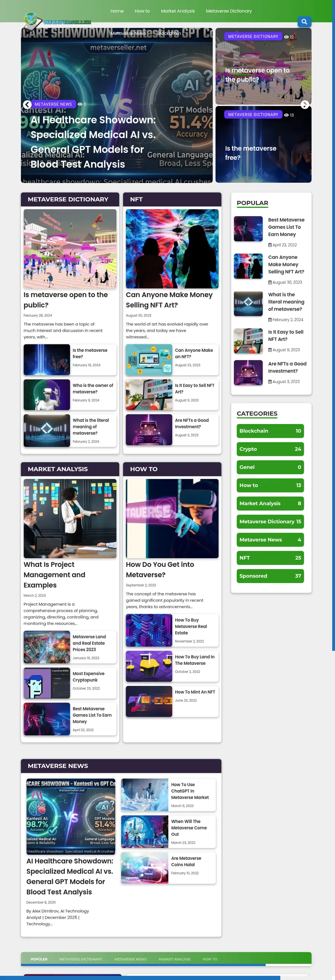Open 'What is the literal meaning of metaverse?' Dictionary link
Image resolution: width=335 pixels, height=980 pixels.
(x=91, y=427)
